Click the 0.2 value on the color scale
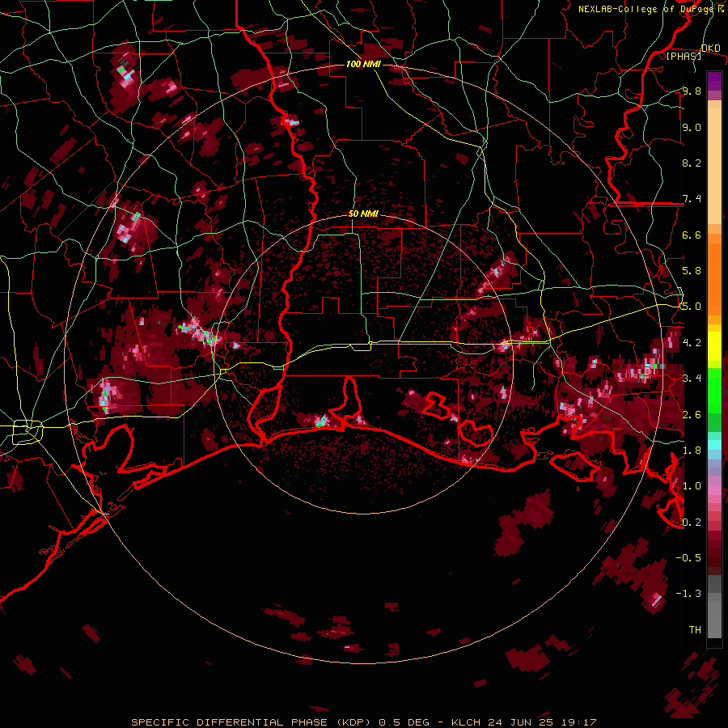The width and height of the screenshot is (728, 728). [x=692, y=523]
